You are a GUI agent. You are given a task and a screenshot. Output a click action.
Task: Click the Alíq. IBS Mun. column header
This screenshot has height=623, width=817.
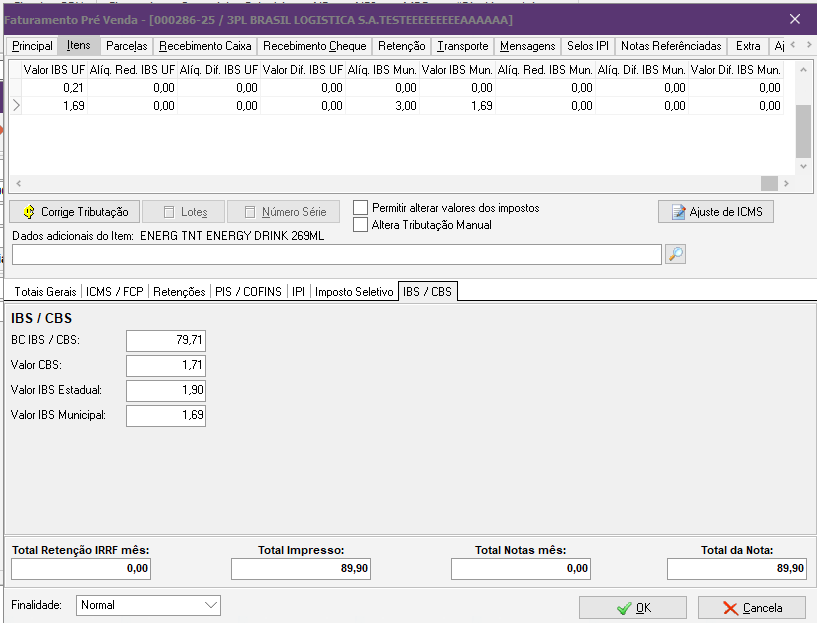point(382,70)
